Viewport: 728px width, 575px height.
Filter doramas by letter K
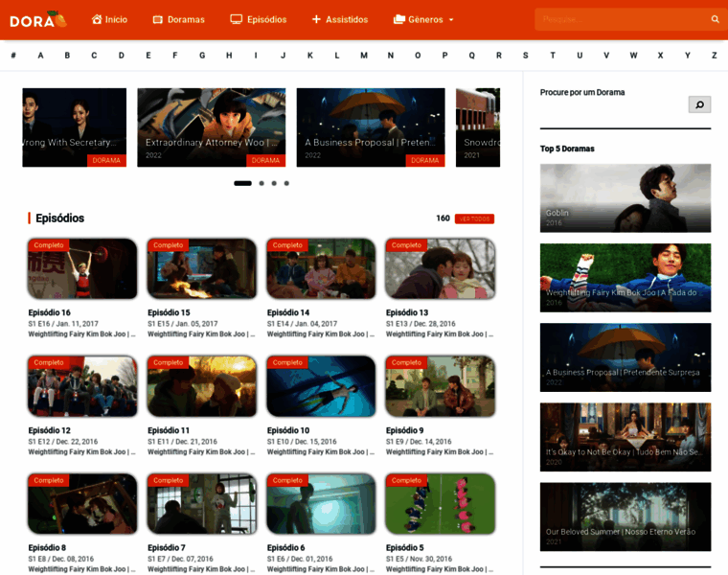point(309,56)
